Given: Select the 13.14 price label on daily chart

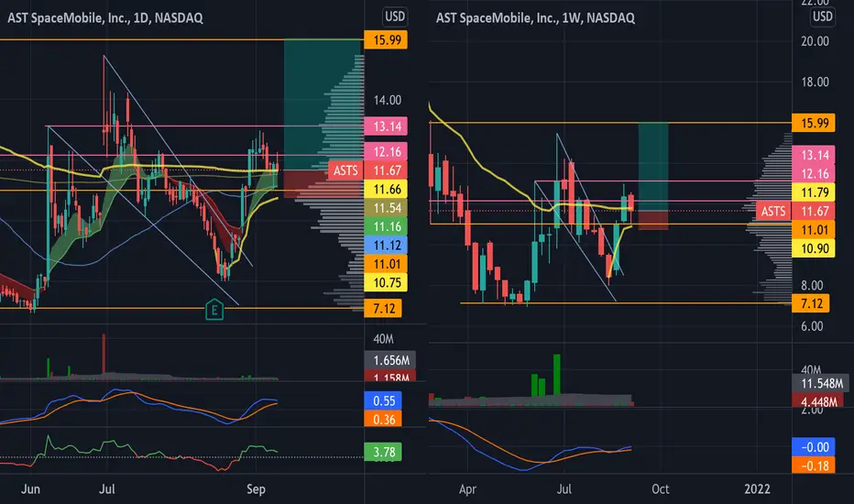Looking at the screenshot, I should [386, 126].
